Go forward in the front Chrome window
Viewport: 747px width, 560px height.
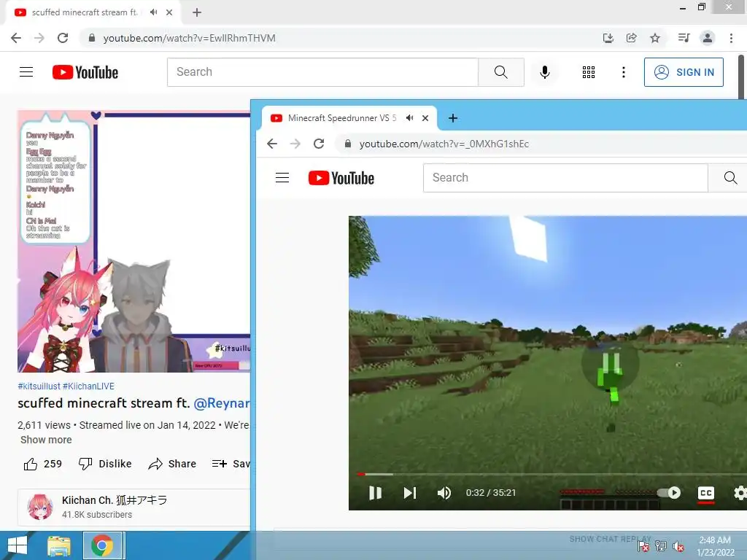click(x=295, y=144)
